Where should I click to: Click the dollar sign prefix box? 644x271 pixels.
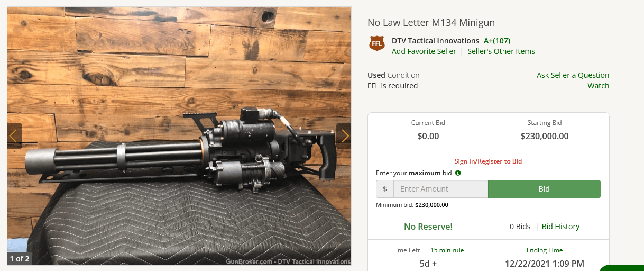[385, 189]
